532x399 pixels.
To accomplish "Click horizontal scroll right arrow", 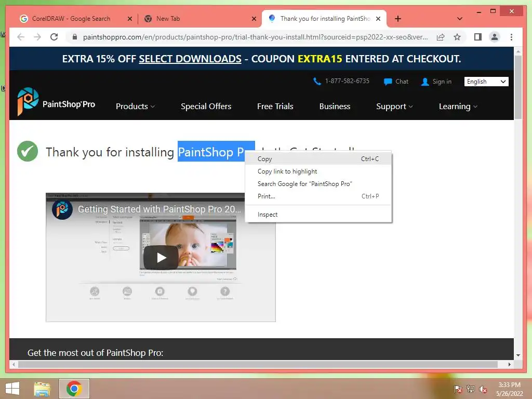I will [x=509, y=364].
